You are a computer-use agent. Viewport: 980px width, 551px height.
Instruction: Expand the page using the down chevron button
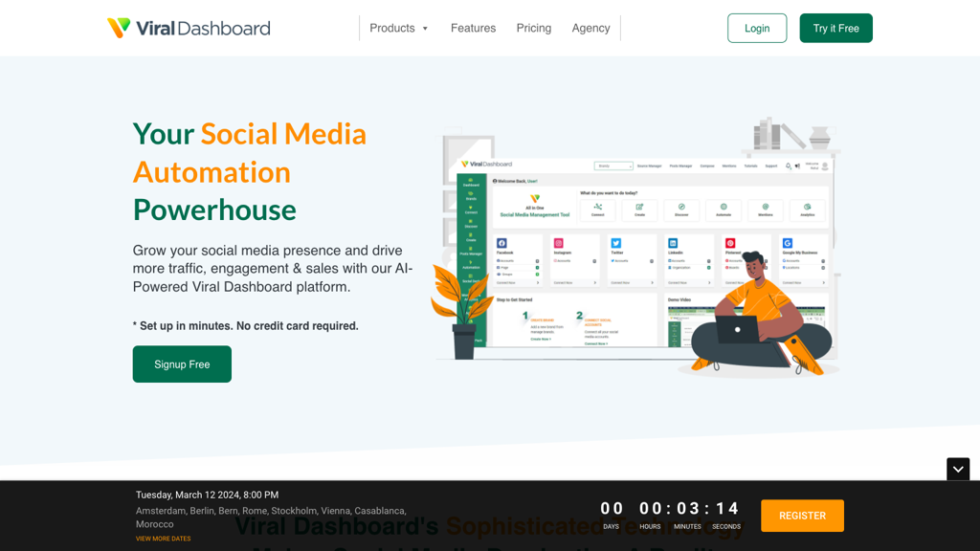pos(958,470)
